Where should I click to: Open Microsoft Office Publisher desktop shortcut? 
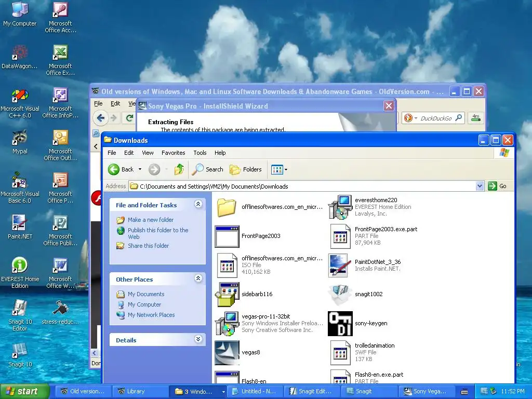[x=60, y=230]
